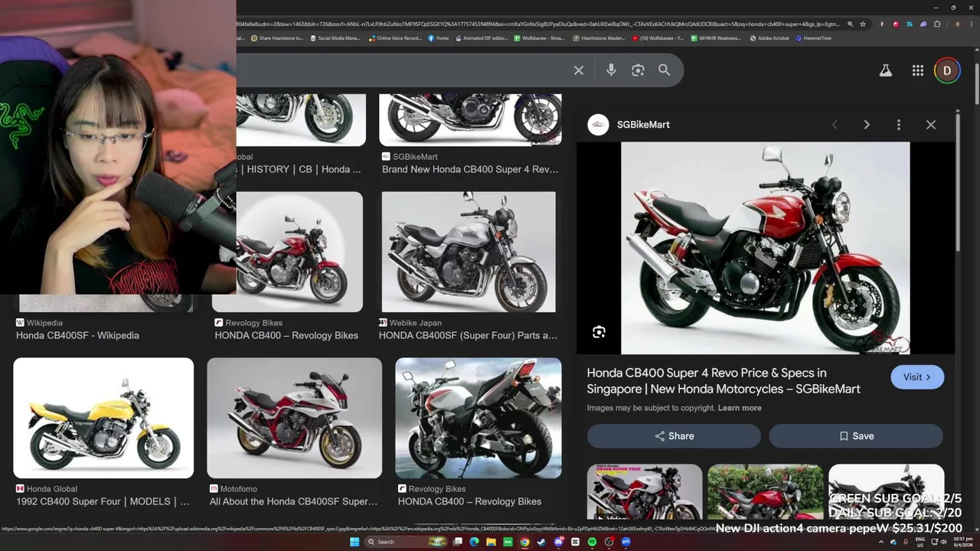The height and width of the screenshot is (551, 980).
Task: Open Share Heartstone bookmark
Action: click(276, 38)
